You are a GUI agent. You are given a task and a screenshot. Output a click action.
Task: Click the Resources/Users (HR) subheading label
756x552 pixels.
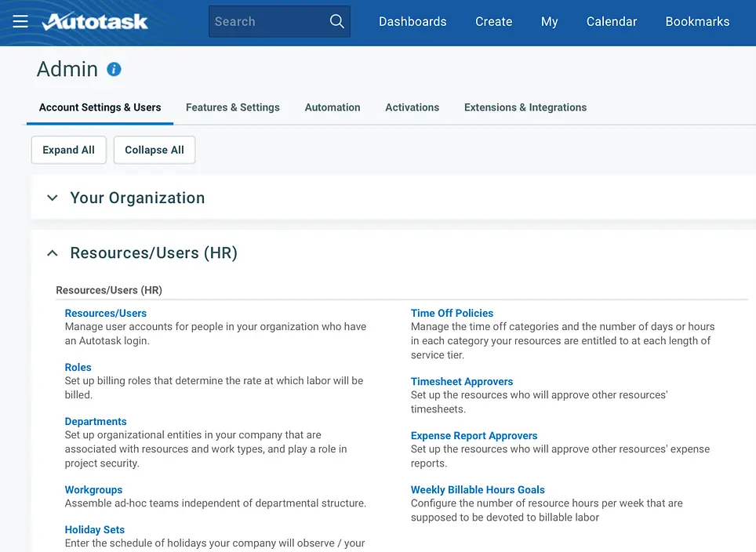(109, 290)
